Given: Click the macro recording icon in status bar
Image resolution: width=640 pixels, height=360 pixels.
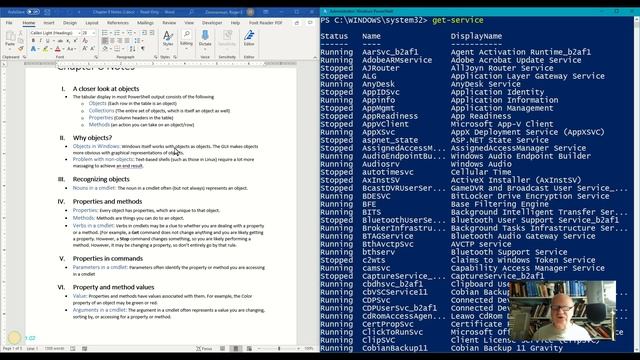Looking at the screenshot, I should coord(84,349).
